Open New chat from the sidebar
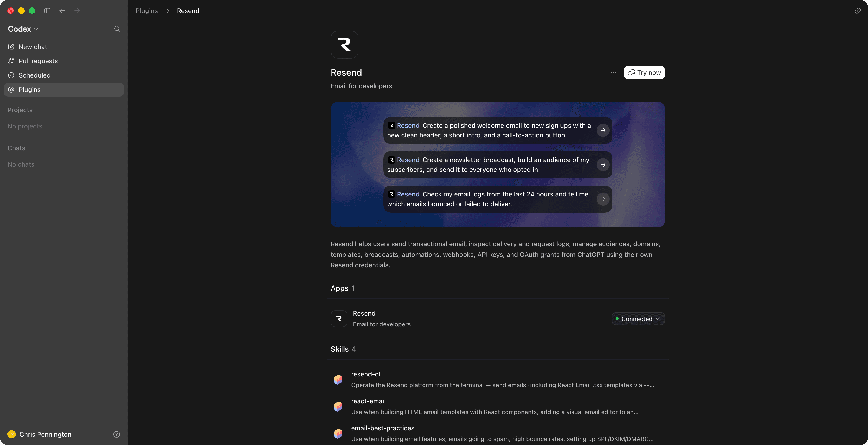Image resolution: width=868 pixels, height=445 pixels. point(64,47)
